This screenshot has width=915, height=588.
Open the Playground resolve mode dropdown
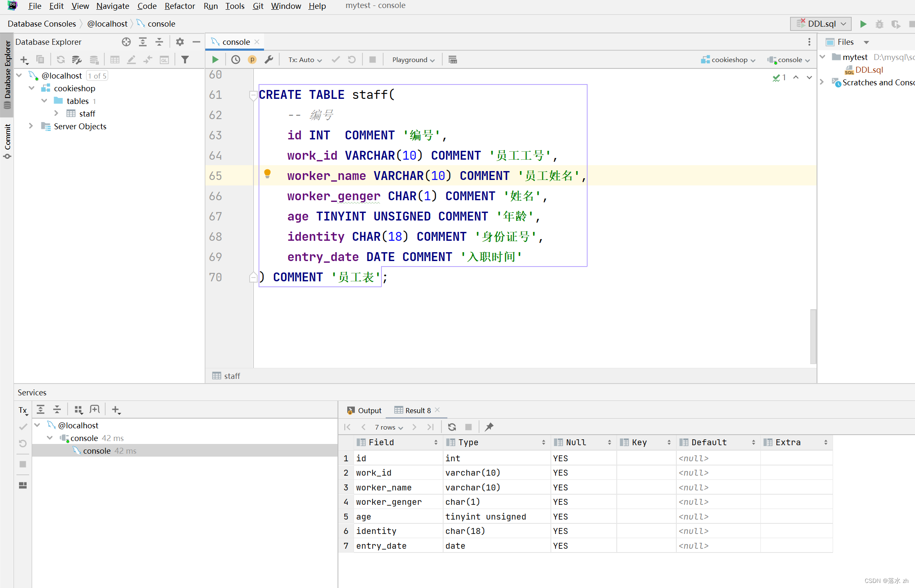pyautogui.click(x=413, y=60)
